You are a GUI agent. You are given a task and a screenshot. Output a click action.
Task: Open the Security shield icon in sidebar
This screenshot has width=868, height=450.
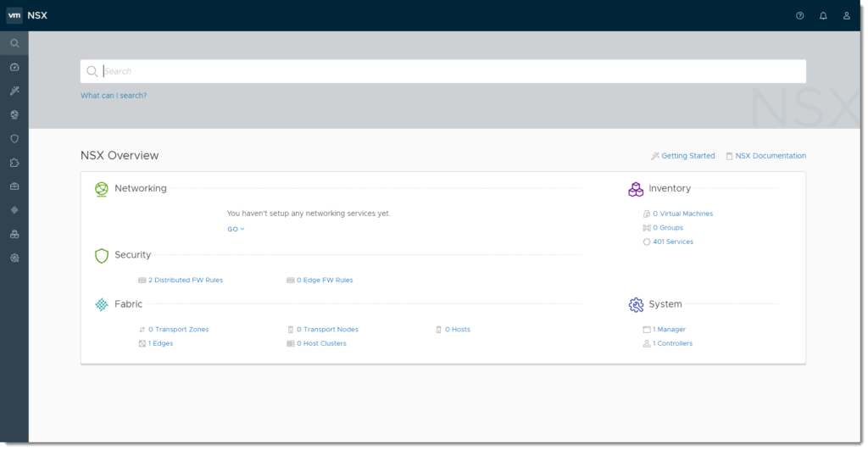tap(14, 138)
